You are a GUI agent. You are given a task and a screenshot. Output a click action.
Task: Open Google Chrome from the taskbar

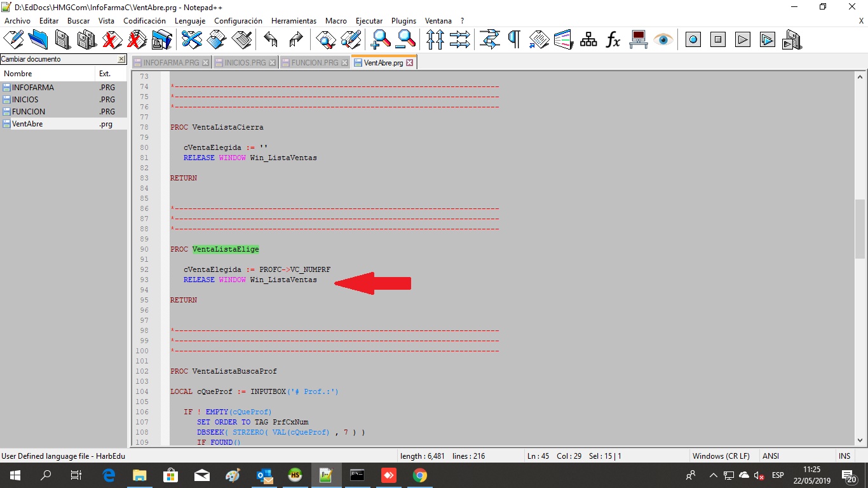(x=419, y=475)
